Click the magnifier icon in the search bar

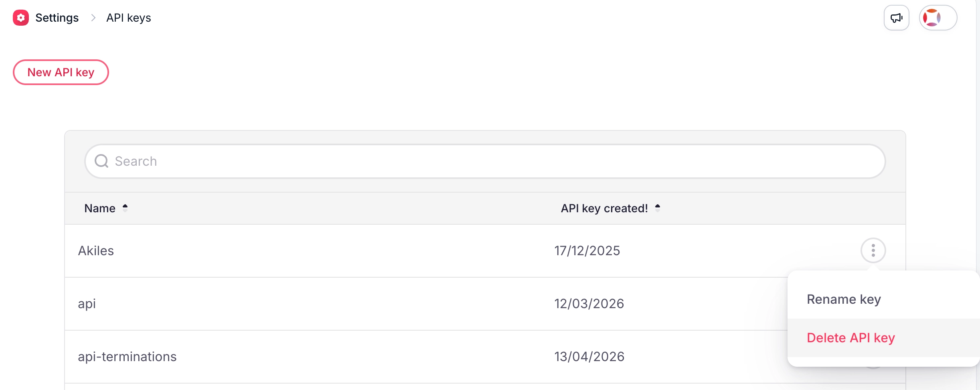pos(101,161)
